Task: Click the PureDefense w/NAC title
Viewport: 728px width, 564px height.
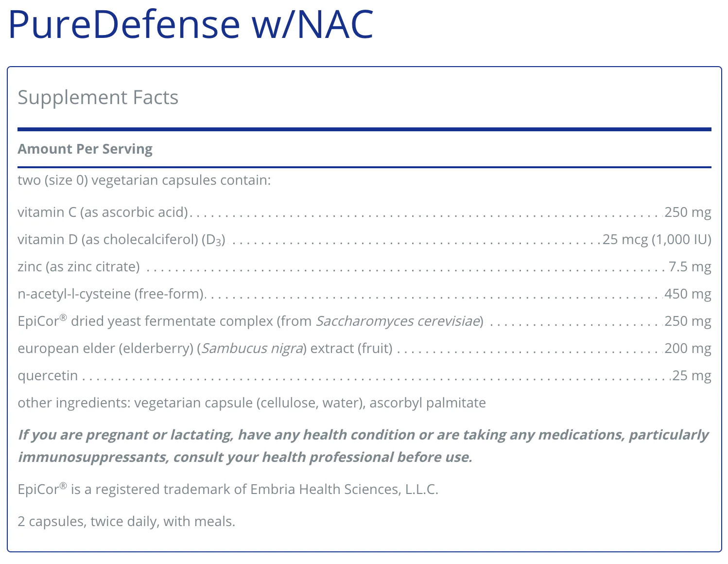Action: coord(191,24)
